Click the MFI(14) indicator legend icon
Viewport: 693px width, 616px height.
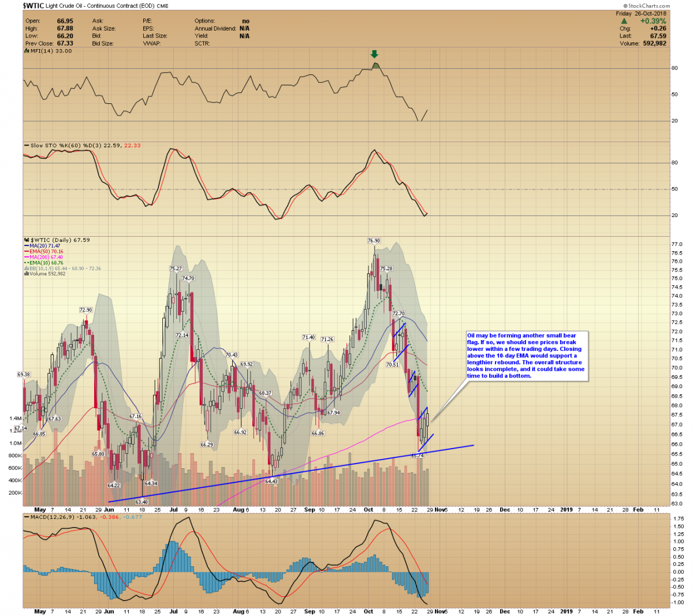26,51
